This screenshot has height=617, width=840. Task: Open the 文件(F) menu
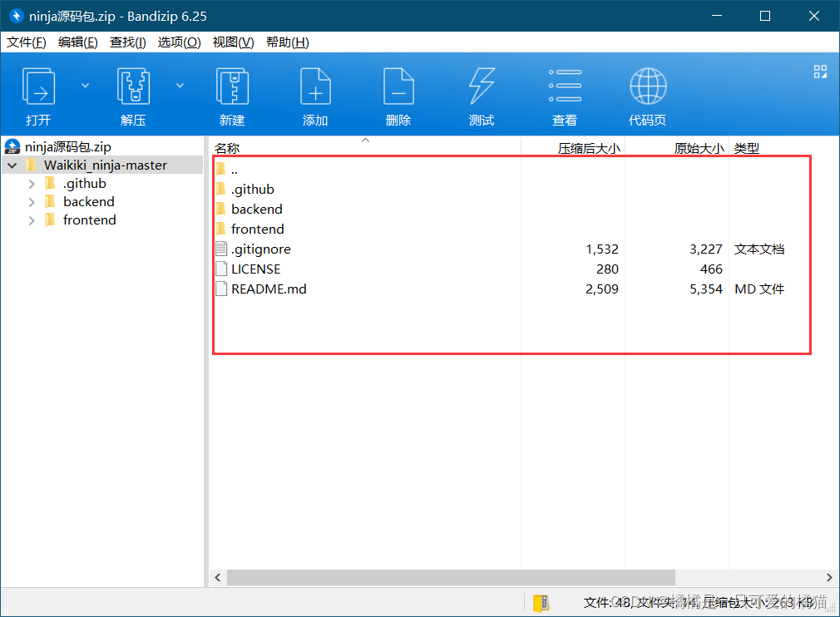pyautogui.click(x=27, y=42)
